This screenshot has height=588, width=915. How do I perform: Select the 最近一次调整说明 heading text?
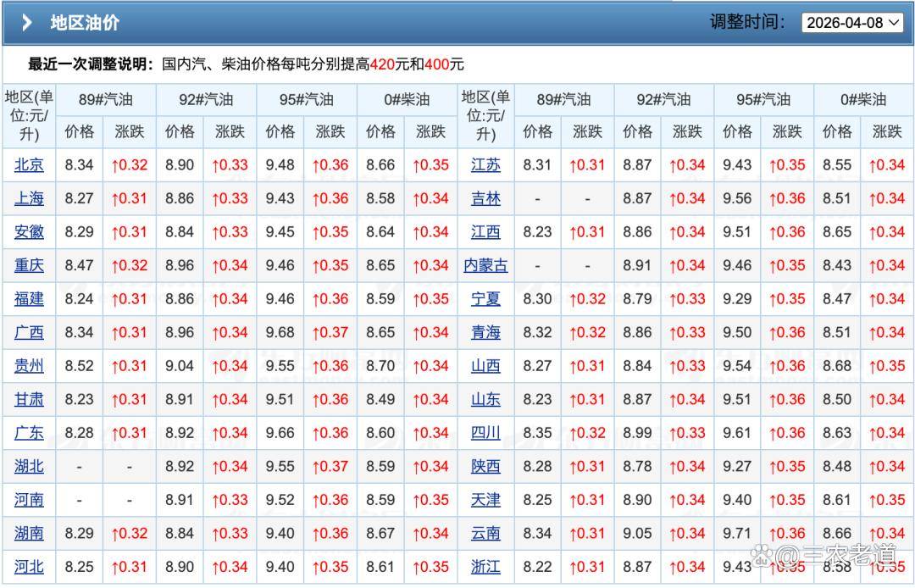[91, 64]
